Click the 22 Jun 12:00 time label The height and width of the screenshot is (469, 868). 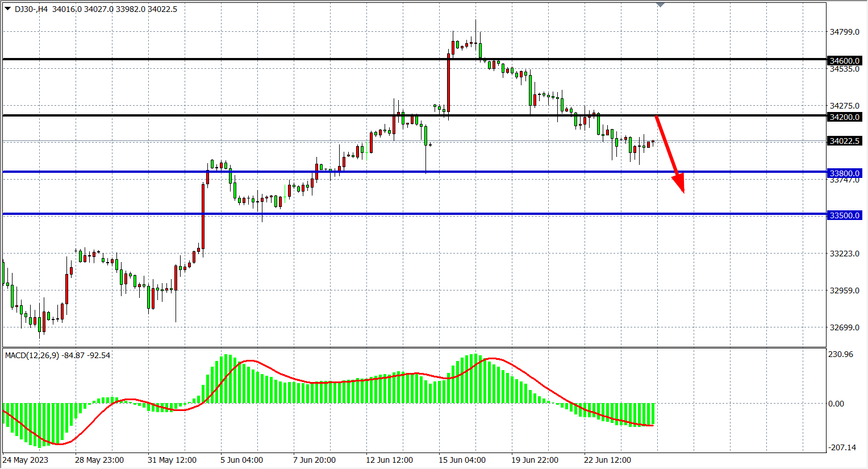[x=607, y=460]
